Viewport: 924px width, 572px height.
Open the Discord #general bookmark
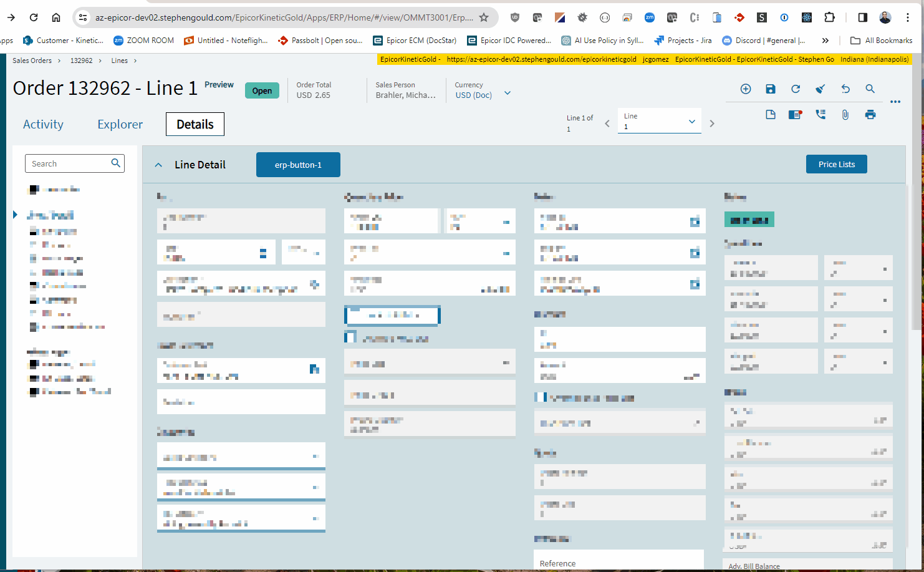coord(764,41)
